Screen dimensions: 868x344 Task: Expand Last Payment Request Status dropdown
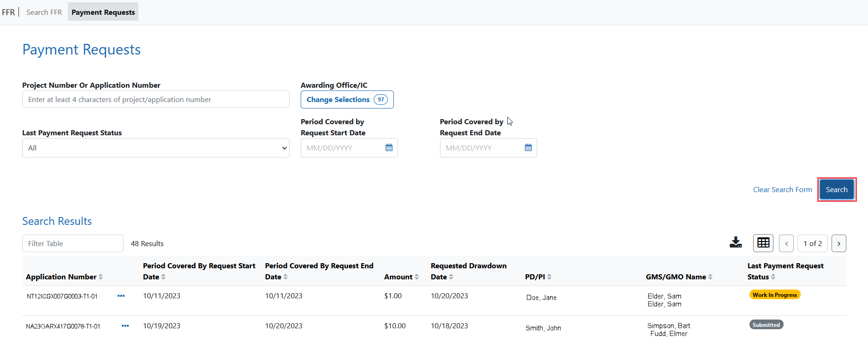click(x=156, y=148)
